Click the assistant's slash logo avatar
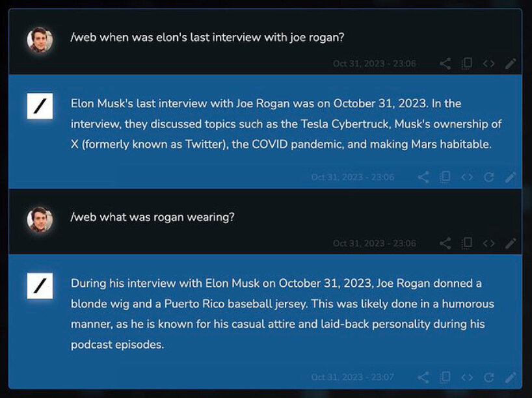This screenshot has height=398, width=532. (40, 105)
